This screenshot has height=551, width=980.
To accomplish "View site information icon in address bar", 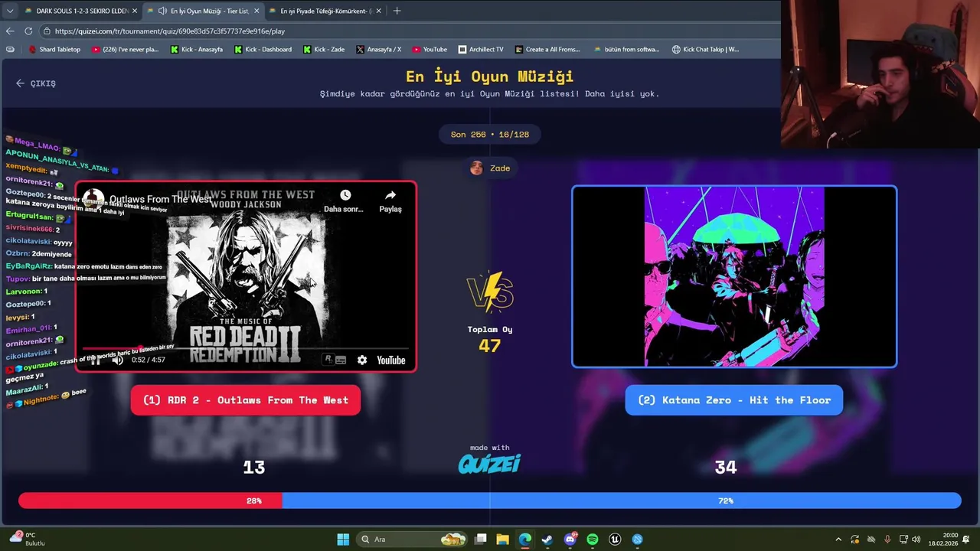I will coord(47,31).
